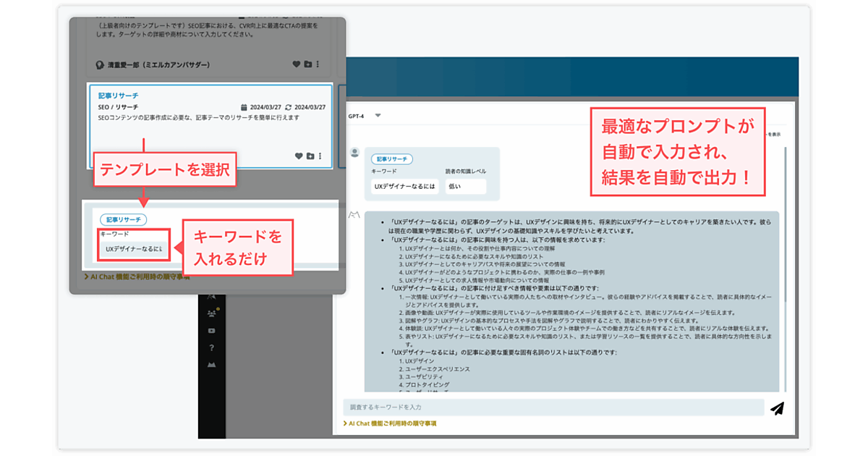Click the 調査するキーワードを入力 input field

(x=553, y=408)
